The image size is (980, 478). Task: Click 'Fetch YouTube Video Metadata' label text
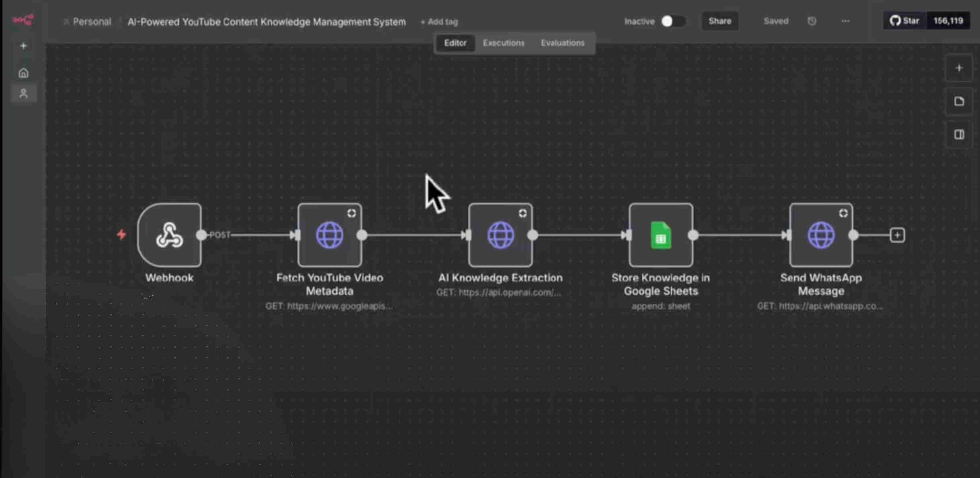[330, 284]
